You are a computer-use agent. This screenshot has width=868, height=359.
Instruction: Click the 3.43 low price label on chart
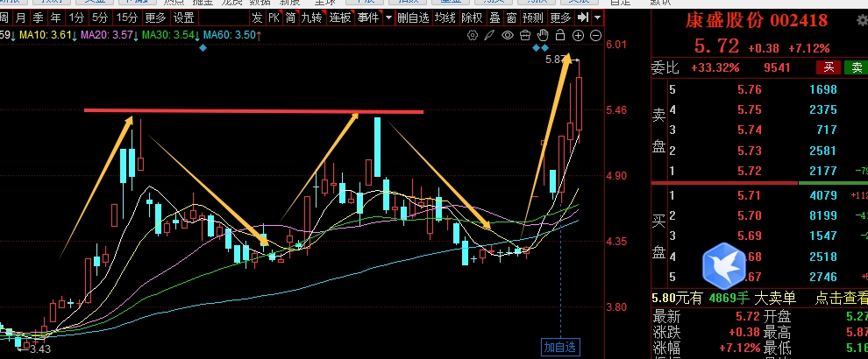[x=40, y=349]
